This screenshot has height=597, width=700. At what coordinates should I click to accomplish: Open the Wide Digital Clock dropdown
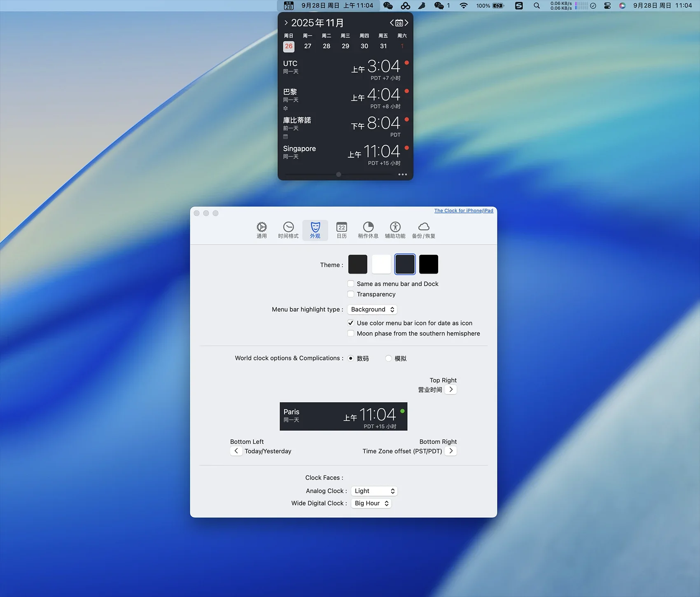pos(371,503)
